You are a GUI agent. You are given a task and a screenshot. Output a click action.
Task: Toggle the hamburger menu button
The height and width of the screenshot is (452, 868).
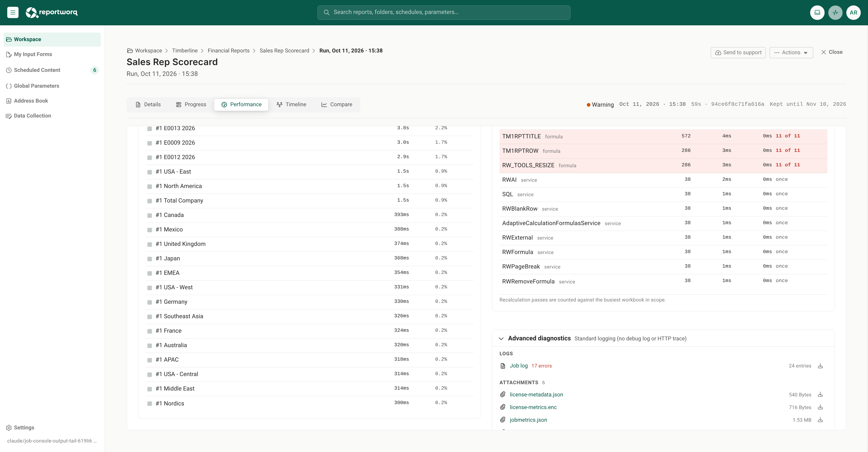point(13,12)
